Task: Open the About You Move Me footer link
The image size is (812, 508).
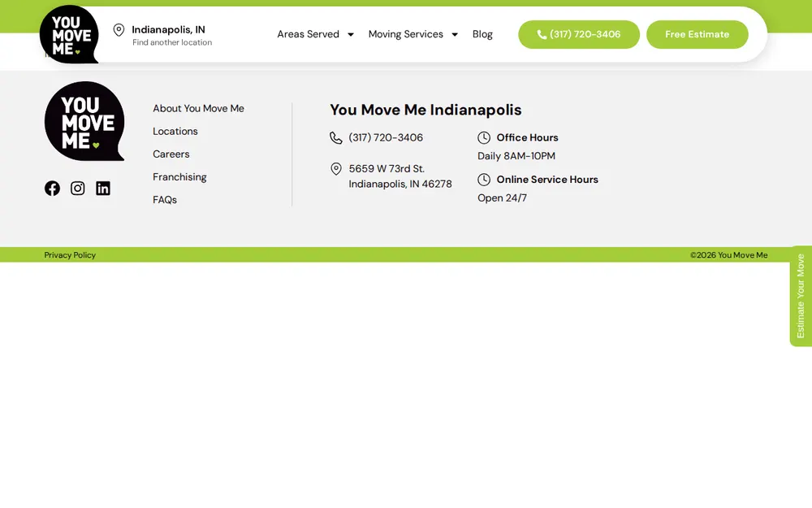Action: point(198,108)
